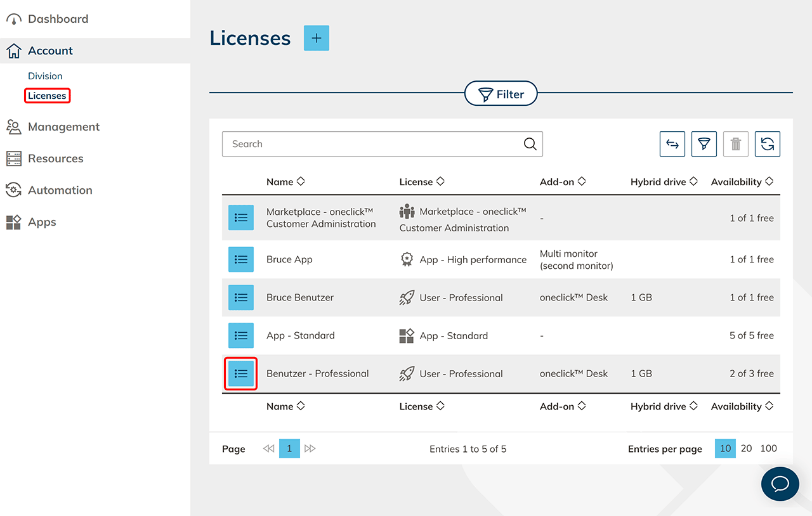
Task: Open list menu for Bruce App row
Action: click(241, 259)
